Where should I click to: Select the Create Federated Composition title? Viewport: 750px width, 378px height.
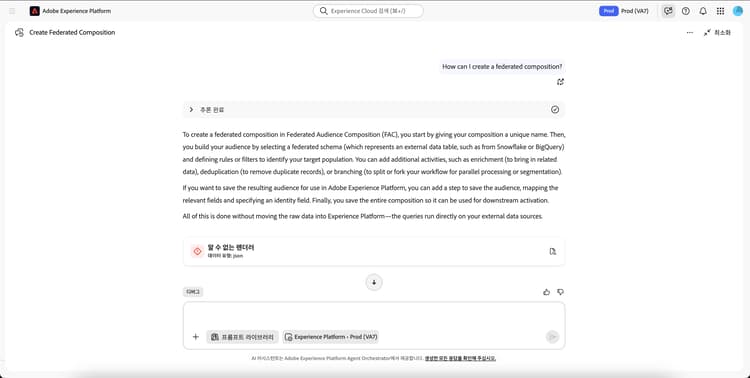pyautogui.click(x=72, y=33)
